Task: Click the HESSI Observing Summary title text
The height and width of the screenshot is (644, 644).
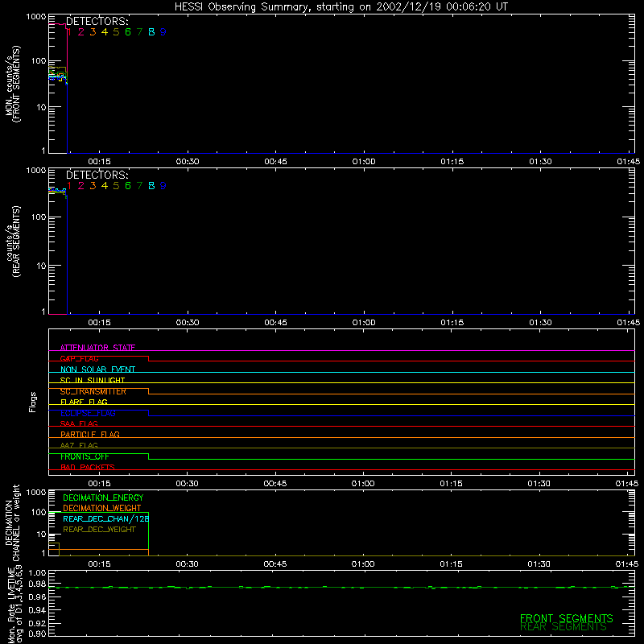Action: [x=341, y=7]
